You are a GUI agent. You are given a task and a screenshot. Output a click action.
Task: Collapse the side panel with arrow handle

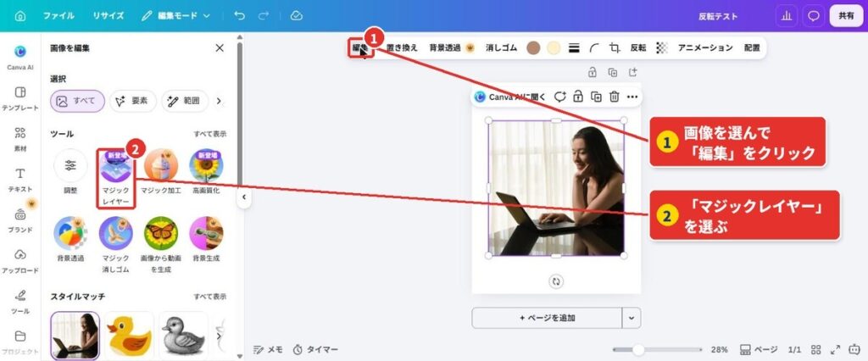tap(244, 197)
